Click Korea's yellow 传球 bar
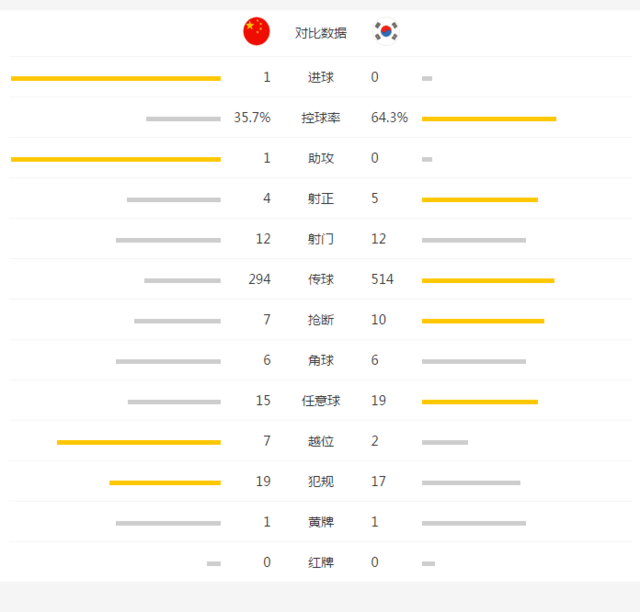The width and height of the screenshot is (640, 612). [x=487, y=280]
